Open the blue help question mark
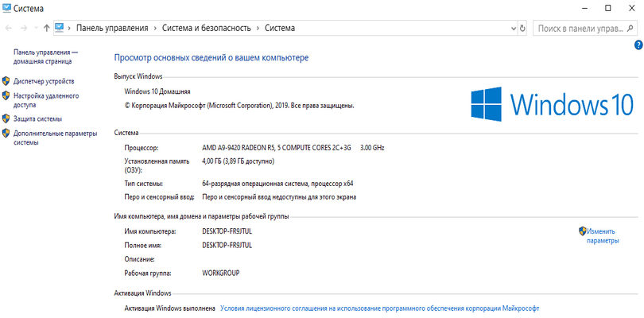The image size is (644, 318). pyautogui.click(x=638, y=46)
